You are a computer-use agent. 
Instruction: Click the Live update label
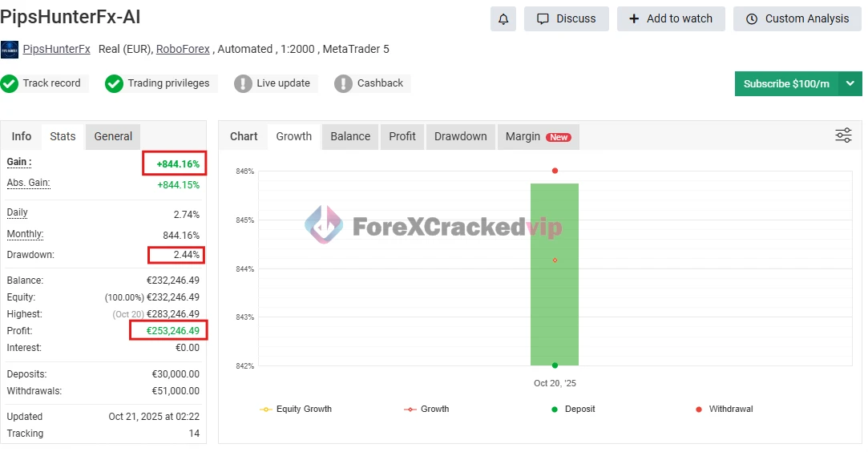click(x=283, y=83)
